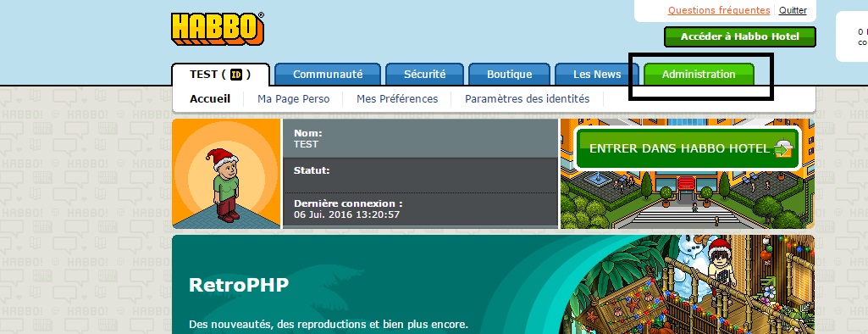Click the arrow icon on the enter hotel button
868x334 pixels.
click(782, 148)
